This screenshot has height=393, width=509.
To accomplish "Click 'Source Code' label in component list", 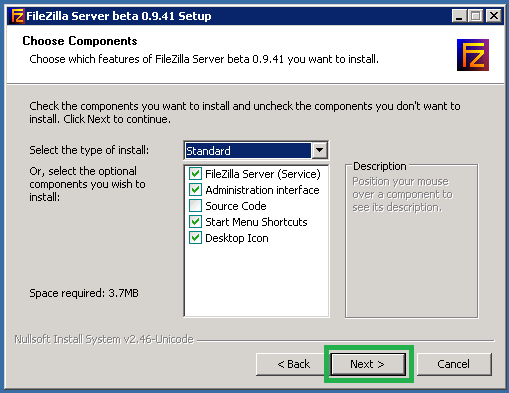I will click(236, 206).
